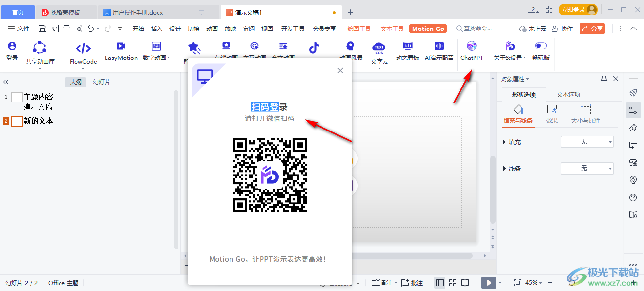The image size is (644, 291).
Task: Collapse the outline pane with double chevron
Action: pyautogui.click(x=6, y=82)
